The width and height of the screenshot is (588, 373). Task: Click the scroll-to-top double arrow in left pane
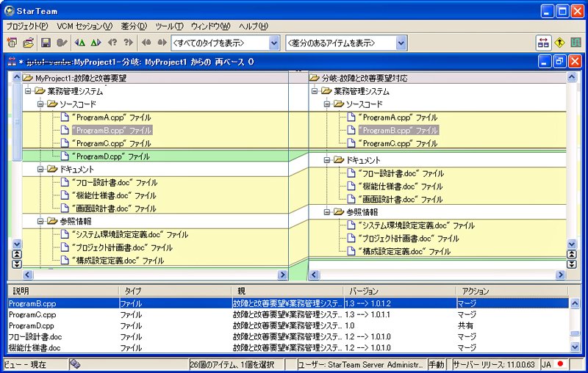[17, 254]
